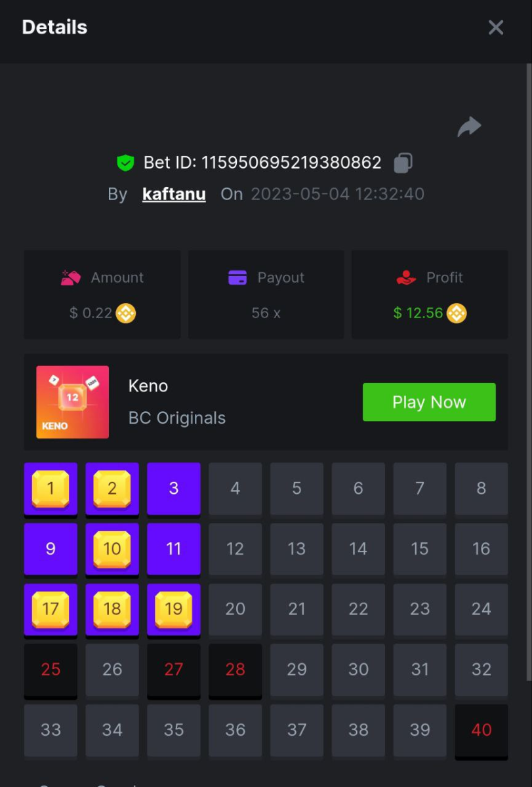Open kaftanu user profile link
The image size is (532, 787).
[174, 194]
